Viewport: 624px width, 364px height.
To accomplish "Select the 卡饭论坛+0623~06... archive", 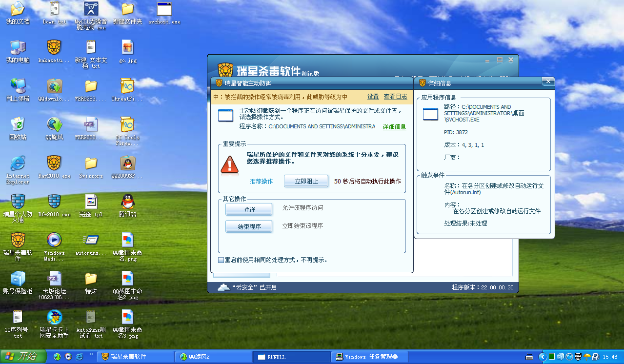I will coord(54,285).
